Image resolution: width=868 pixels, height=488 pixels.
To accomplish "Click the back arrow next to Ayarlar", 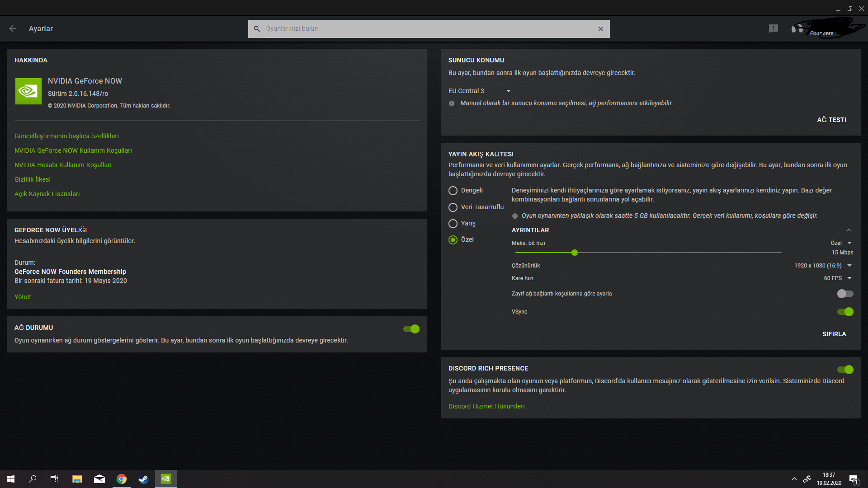I will tap(13, 28).
